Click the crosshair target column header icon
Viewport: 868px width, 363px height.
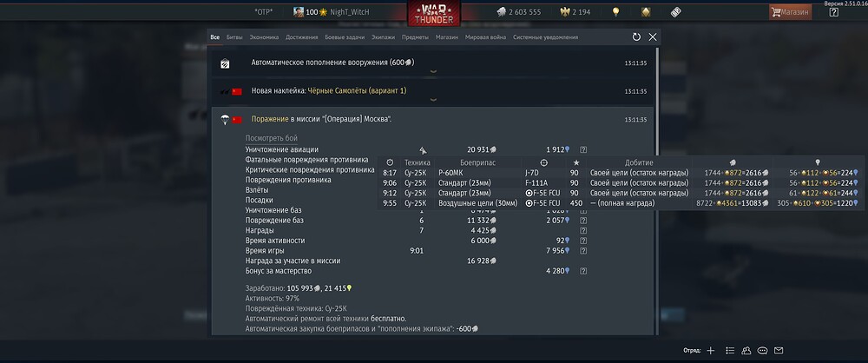(x=543, y=162)
